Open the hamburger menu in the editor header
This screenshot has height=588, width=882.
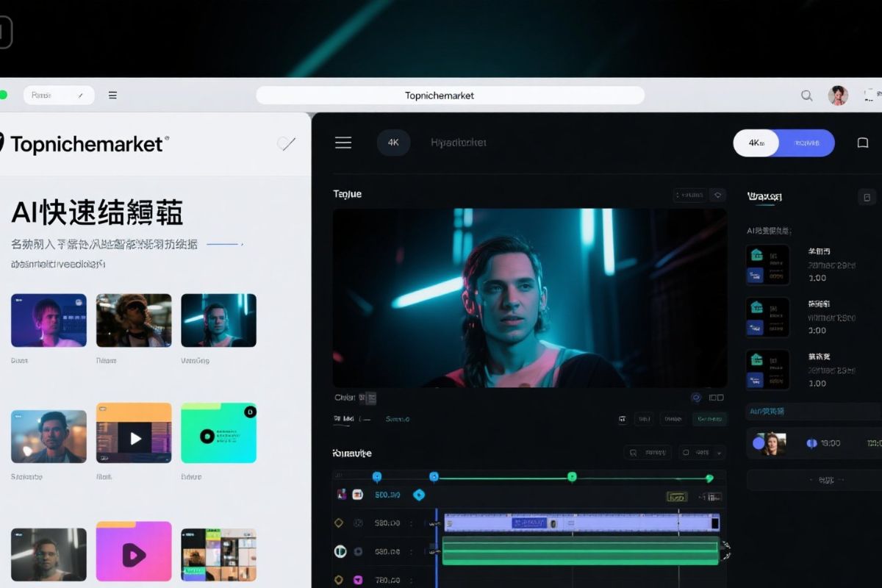coord(343,143)
